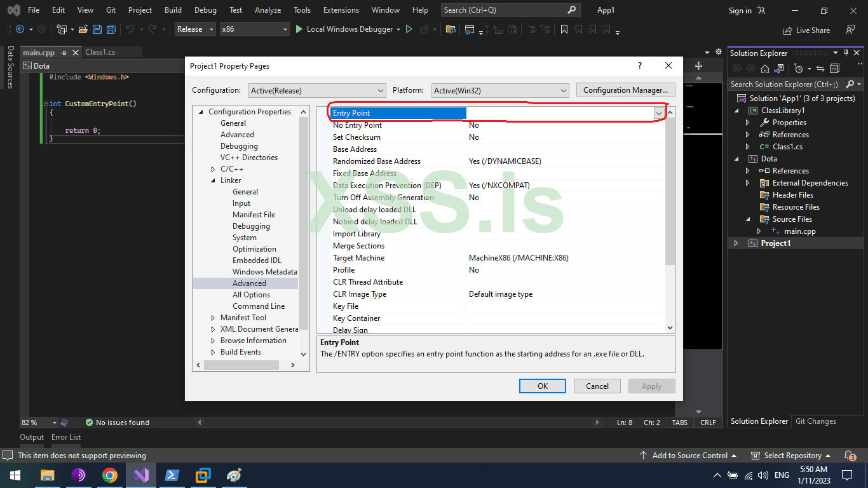Viewport: 868px width, 488px height.
Task: Open the Build menu
Action: click(x=173, y=10)
